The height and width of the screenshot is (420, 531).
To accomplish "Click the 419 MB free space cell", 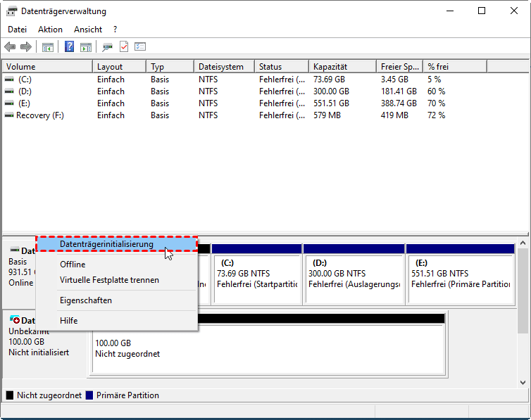I will coord(394,115).
